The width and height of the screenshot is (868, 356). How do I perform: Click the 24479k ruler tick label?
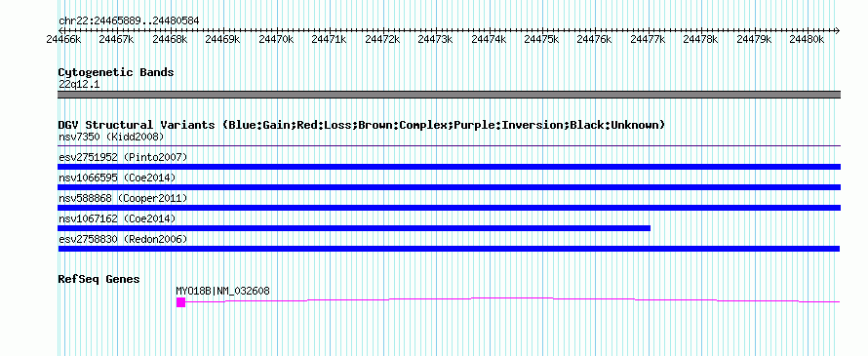tap(754, 39)
